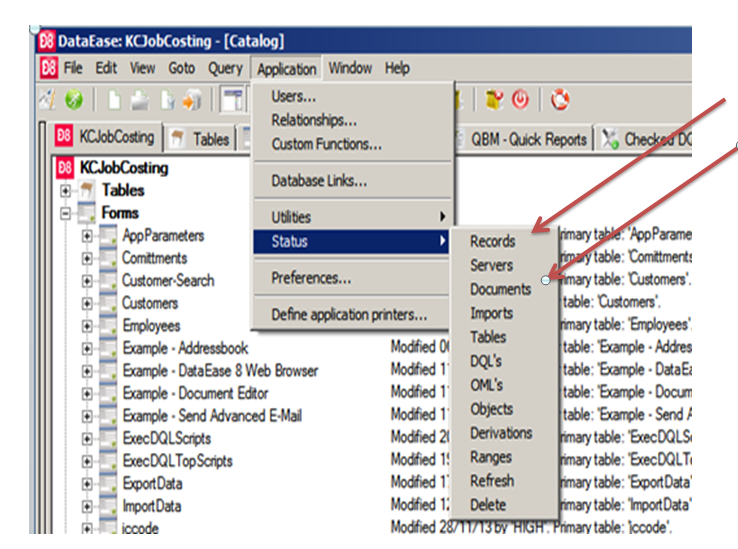738x549 pixels.
Task: Switch to the QBM - Quick Reports tab
Action: [523, 139]
